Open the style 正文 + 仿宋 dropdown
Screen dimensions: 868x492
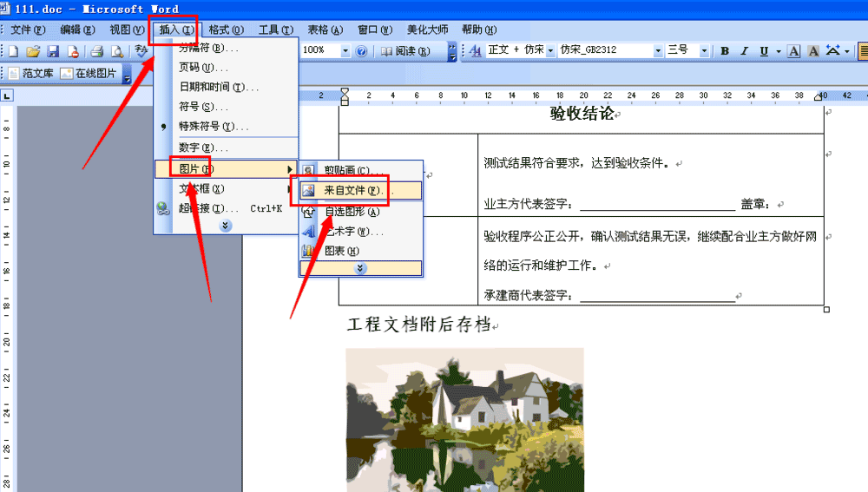pyautogui.click(x=550, y=51)
